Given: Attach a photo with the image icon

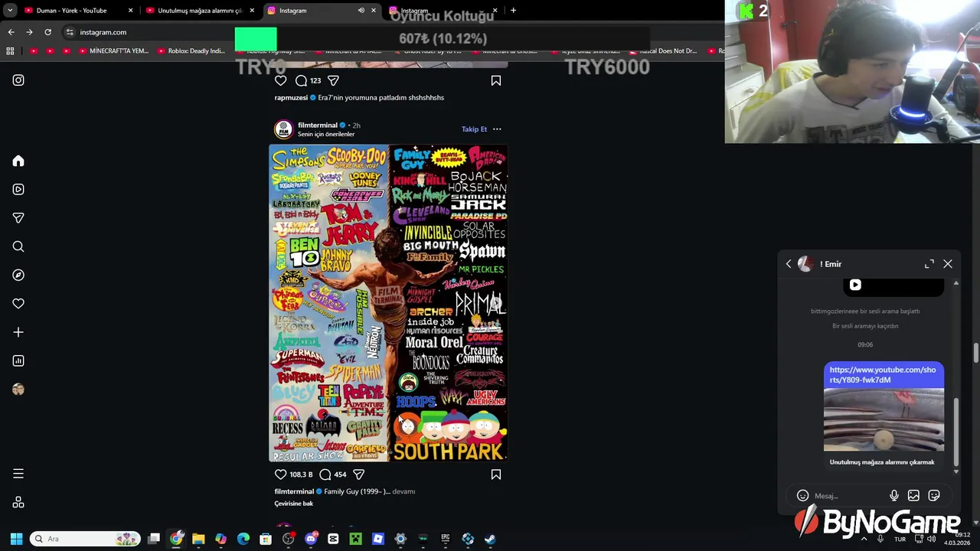Looking at the screenshot, I should 913,496.
